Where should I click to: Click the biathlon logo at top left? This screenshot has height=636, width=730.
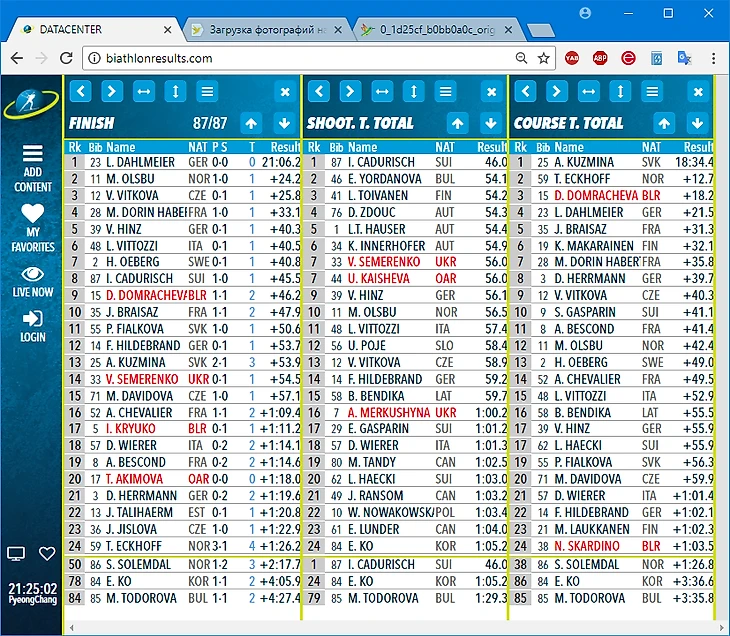(30, 104)
